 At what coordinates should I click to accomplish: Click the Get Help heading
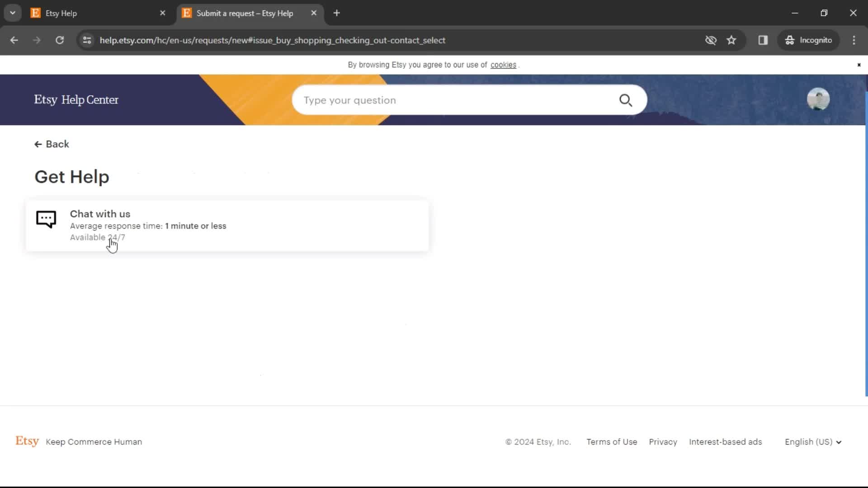72,177
